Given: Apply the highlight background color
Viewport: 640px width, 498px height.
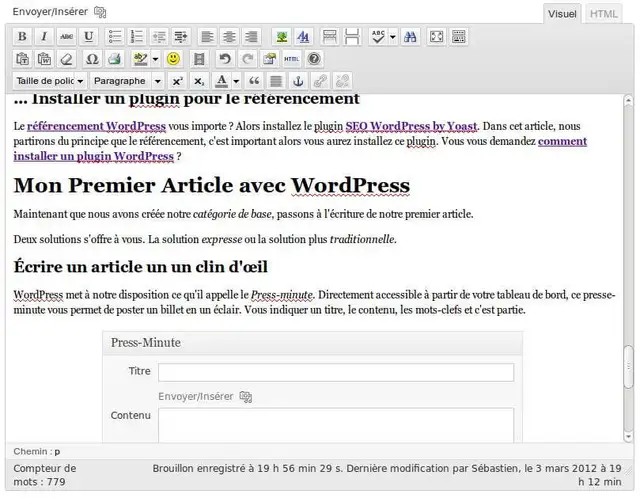Looking at the screenshot, I should point(141,59).
